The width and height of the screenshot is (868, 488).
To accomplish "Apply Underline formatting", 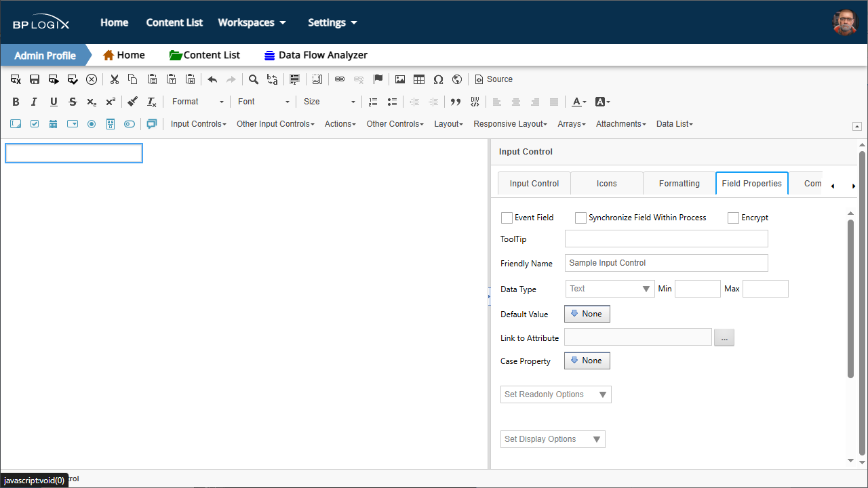I will click(x=54, y=102).
